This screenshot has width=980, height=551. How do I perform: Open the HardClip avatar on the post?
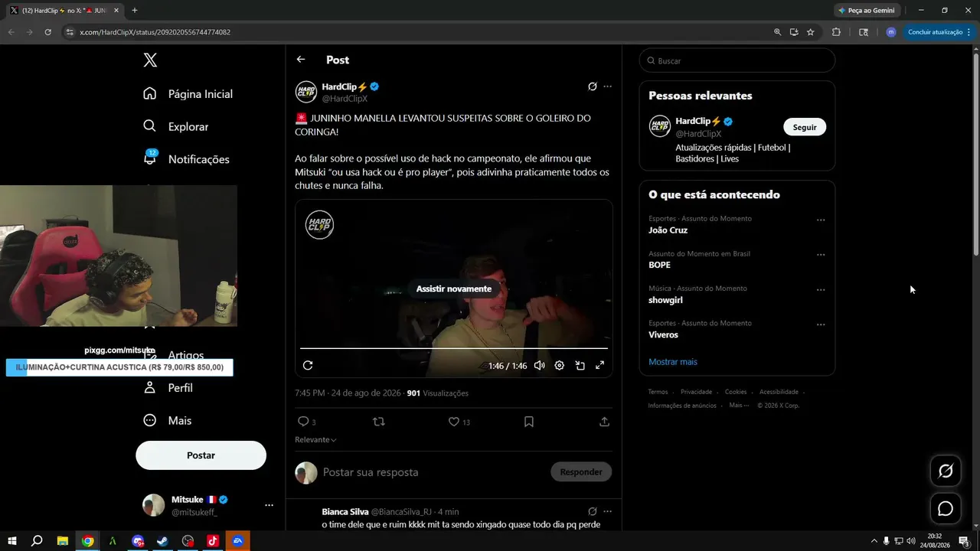[306, 92]
